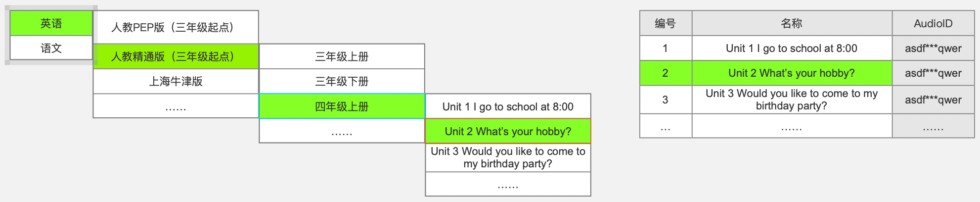The width and height of the screenshot is (980, 202).
Task: Select table row number 1 cell
Action: click(x=665, y=48)
